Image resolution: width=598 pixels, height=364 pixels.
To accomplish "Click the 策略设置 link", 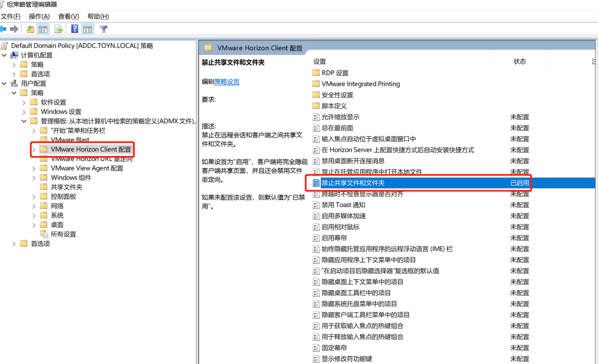I will pyautogui.click(x=227, y=82).
